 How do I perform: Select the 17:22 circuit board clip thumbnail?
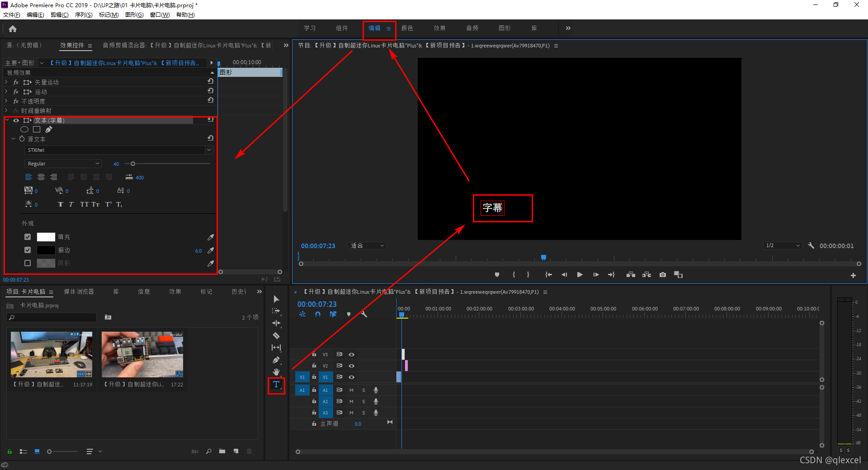click(142, 355)
